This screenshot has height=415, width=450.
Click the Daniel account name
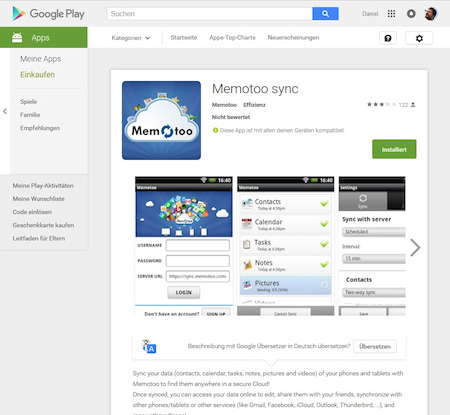370,14
